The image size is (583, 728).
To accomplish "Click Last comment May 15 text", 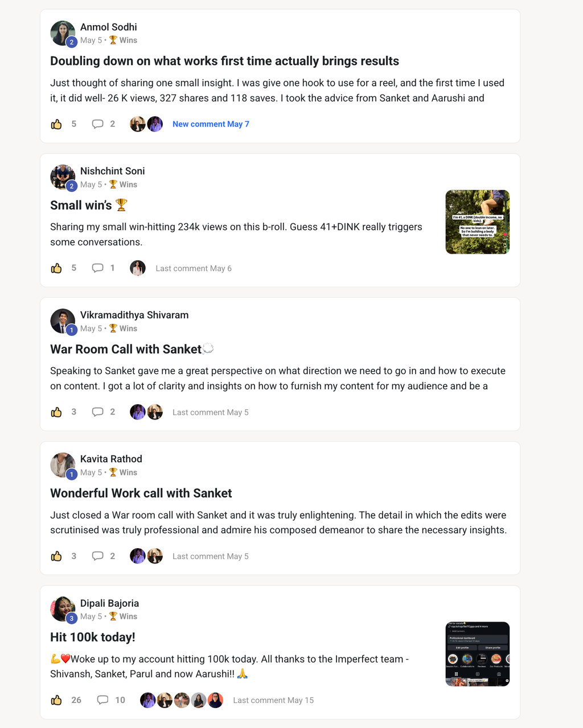I will point(273,700).
